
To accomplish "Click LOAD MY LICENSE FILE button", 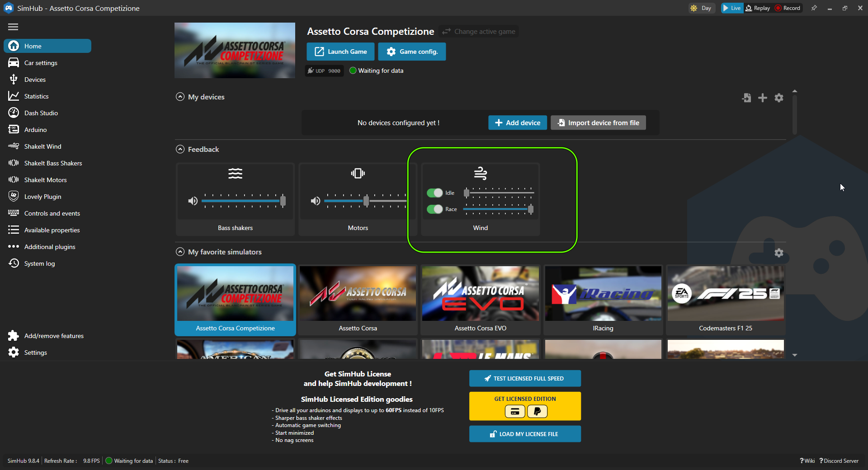I will tap(525, 434).
